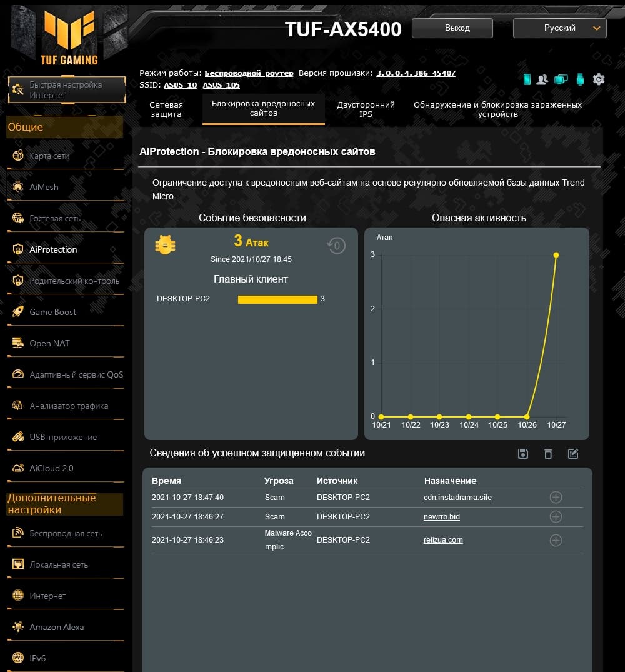Viewport: 625px width, 672px height.
Task: Open Анализатор трафика icon
Action: [x=18, y=406]
